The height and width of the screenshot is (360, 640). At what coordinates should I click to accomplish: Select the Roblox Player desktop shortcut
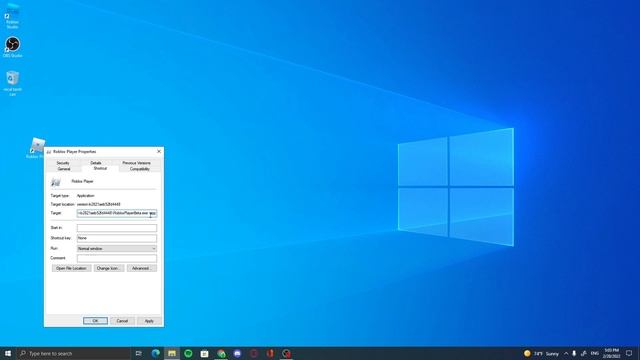(x=37, y=148)
